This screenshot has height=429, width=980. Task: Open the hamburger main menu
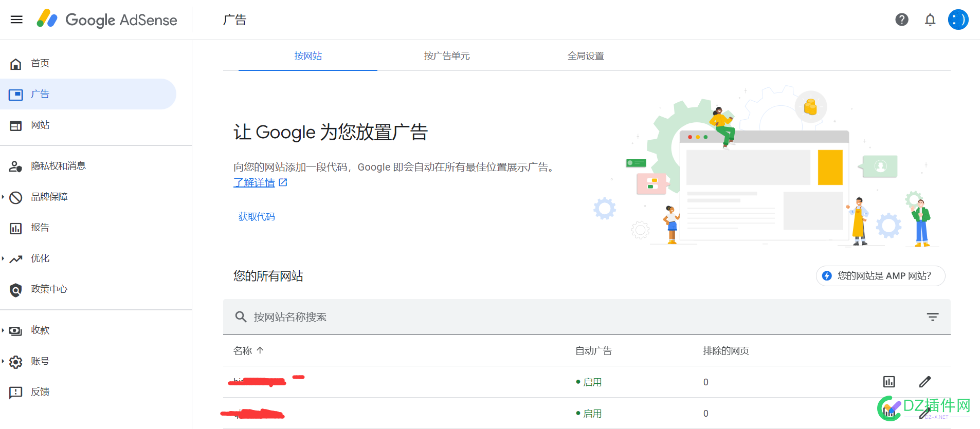16,20
